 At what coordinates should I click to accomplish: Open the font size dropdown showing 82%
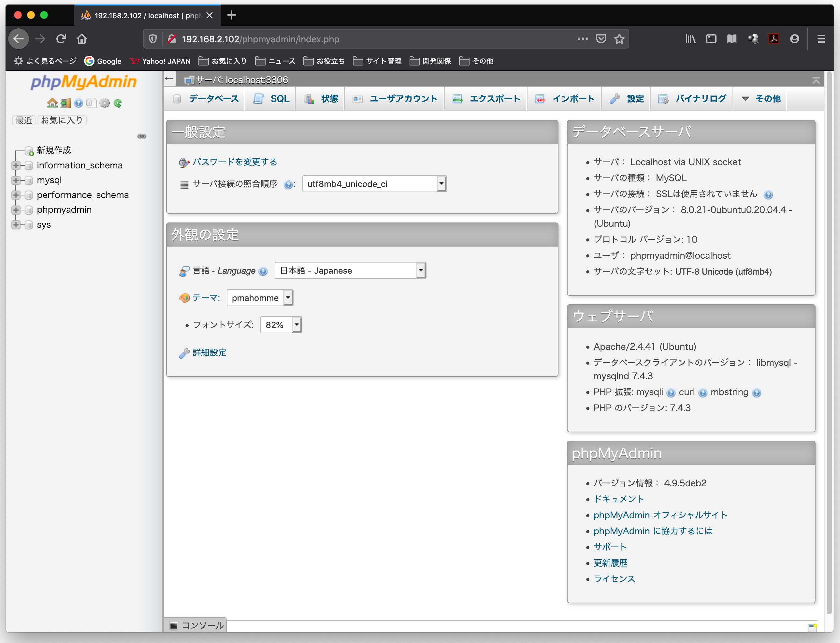point(281,325)
